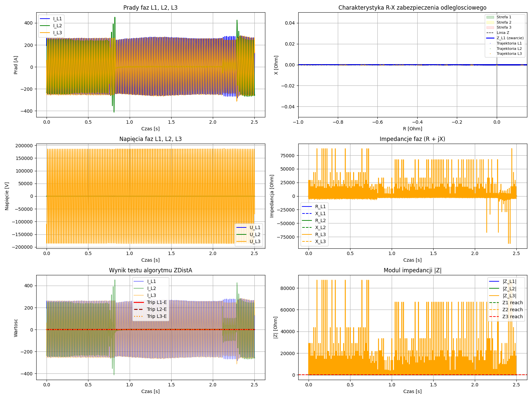Select the Strefa 1 green legend swatch
Viewport: 532px width, 399px height.
coord(490,17)
